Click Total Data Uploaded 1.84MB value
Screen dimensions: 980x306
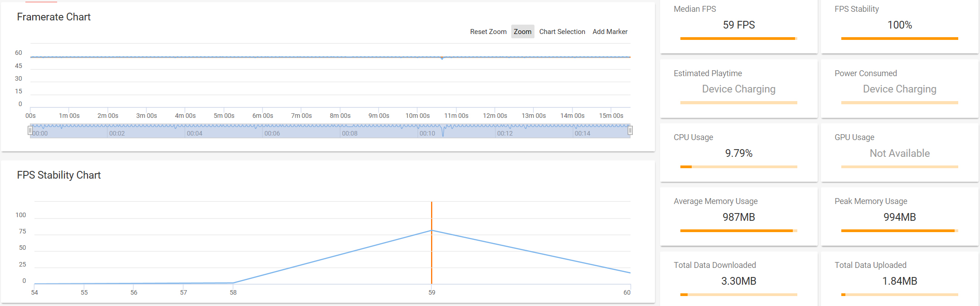900,281
